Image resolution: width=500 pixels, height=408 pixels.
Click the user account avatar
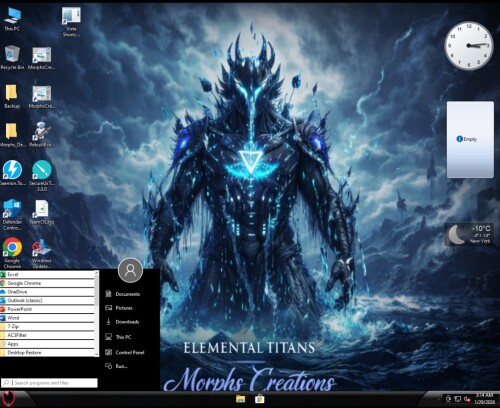pyautogui.click(x=130, y=270)
